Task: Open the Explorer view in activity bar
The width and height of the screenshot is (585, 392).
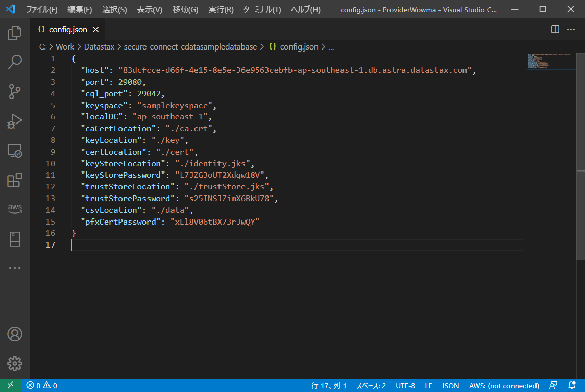Action: pyautogui.click(x=15, y=33)
